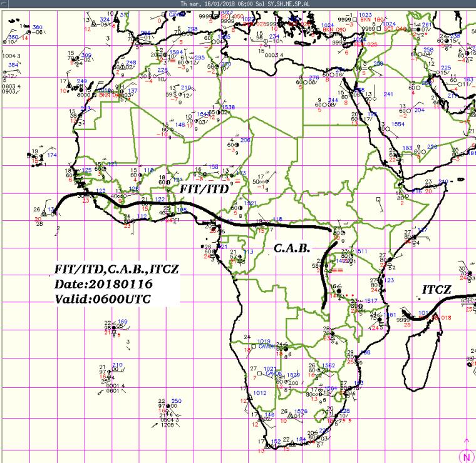Select the 'FIT/ITD' label above the front line
Viewport: 476px width, 463px height.
(x=204, y=189)
